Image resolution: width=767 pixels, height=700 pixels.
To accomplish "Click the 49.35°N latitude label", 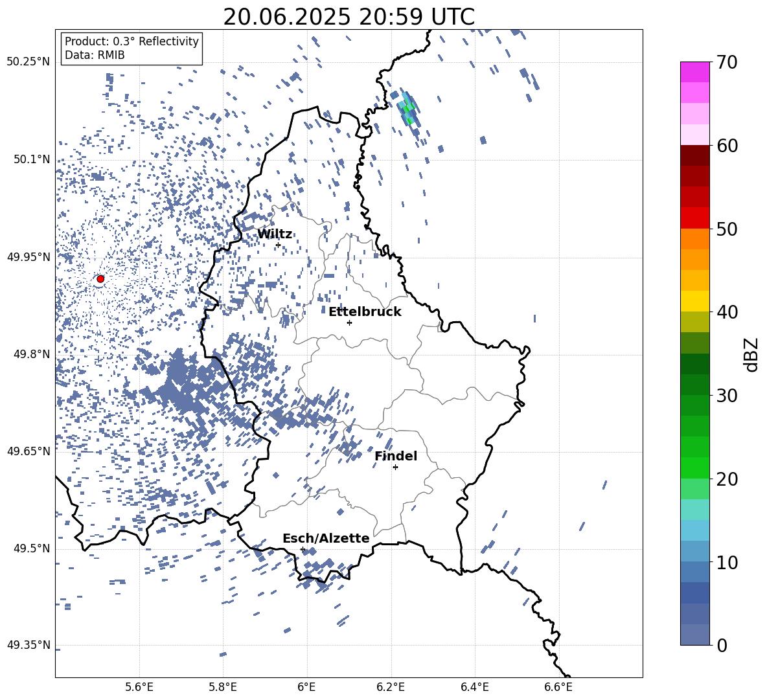I will coord(29,645).
